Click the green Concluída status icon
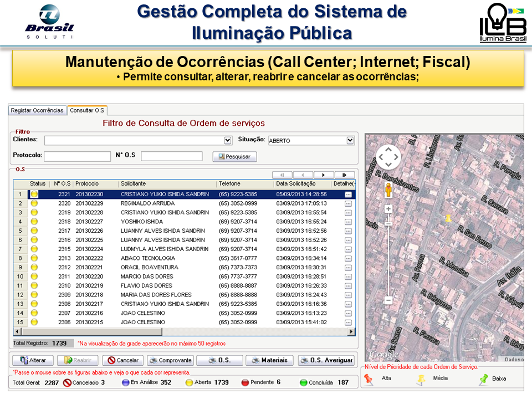The height and width of the screenshot is (399, 532). (x=303, y=382)
